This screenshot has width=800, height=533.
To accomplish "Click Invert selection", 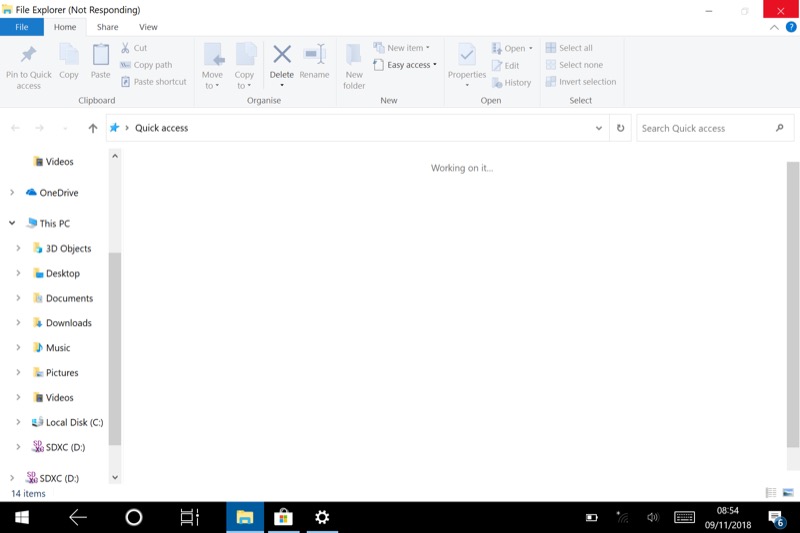I will pos(581,82).
